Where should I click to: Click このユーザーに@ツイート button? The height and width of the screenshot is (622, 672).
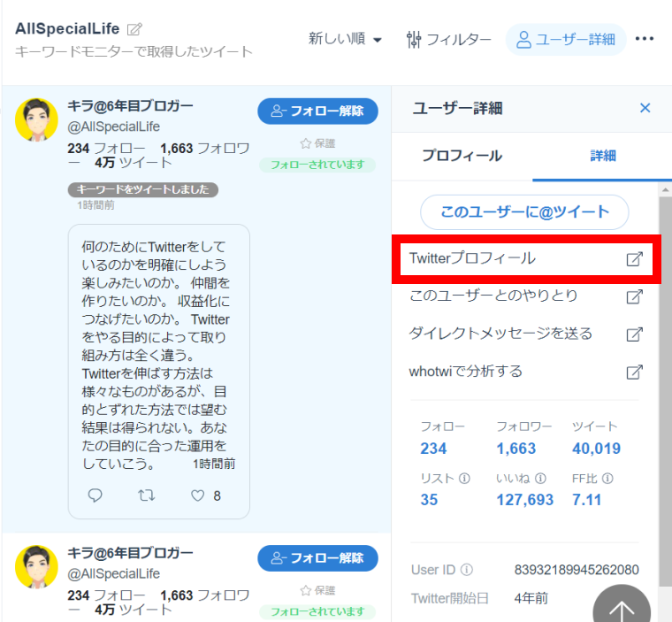coord(524,212)
